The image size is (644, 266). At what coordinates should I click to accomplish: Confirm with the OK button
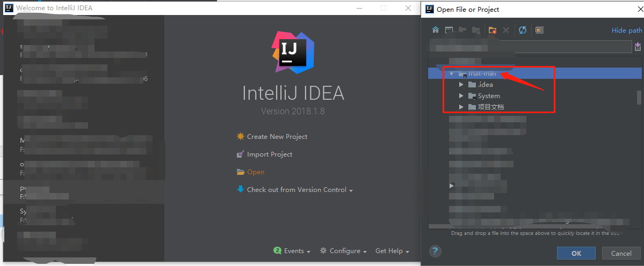[576, 253]
